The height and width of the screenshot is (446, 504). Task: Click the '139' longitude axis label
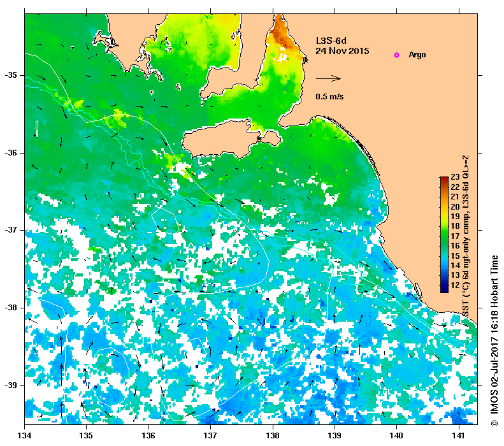[x=335, y=436]
